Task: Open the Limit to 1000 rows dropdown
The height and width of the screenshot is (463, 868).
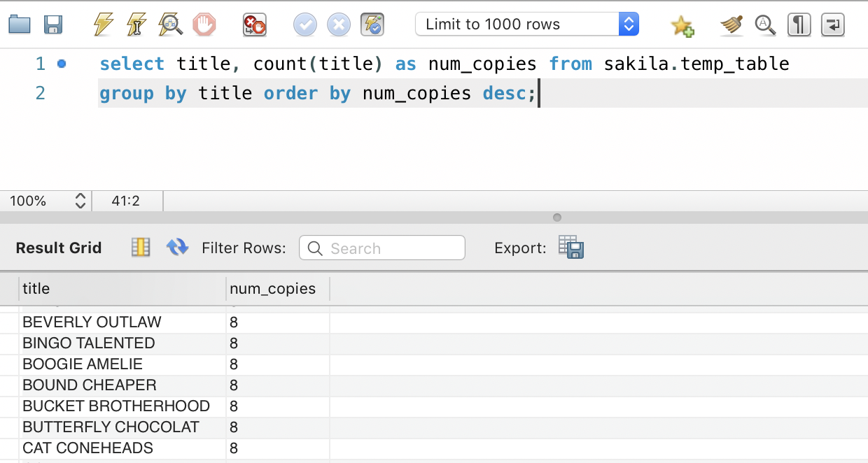Action: point(527,24)
